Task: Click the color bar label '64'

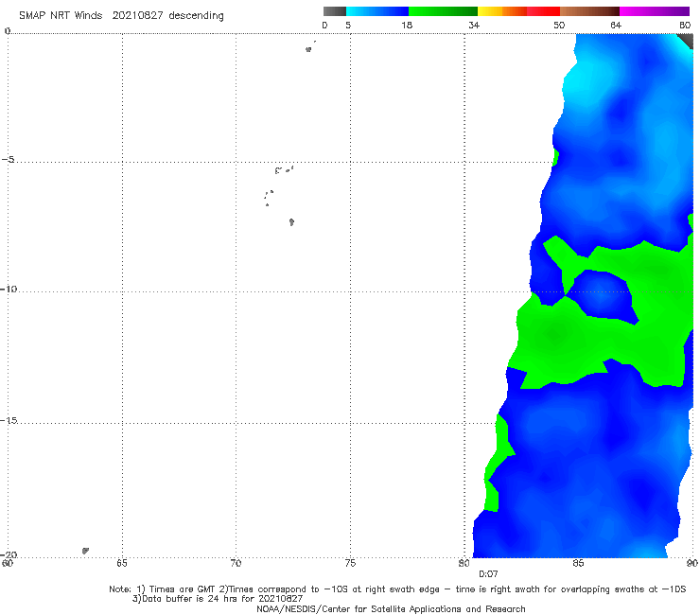Action: coord(616,26)
